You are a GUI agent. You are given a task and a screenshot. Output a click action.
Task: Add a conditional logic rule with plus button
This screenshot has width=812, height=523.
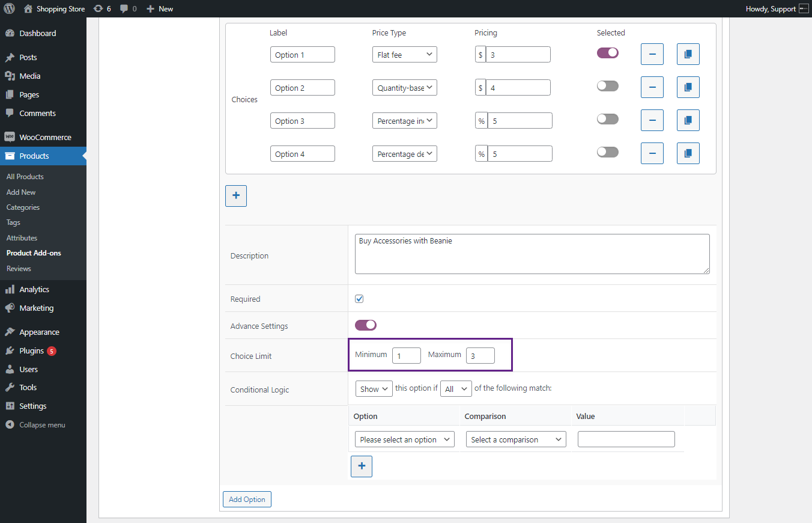(362, 466)
